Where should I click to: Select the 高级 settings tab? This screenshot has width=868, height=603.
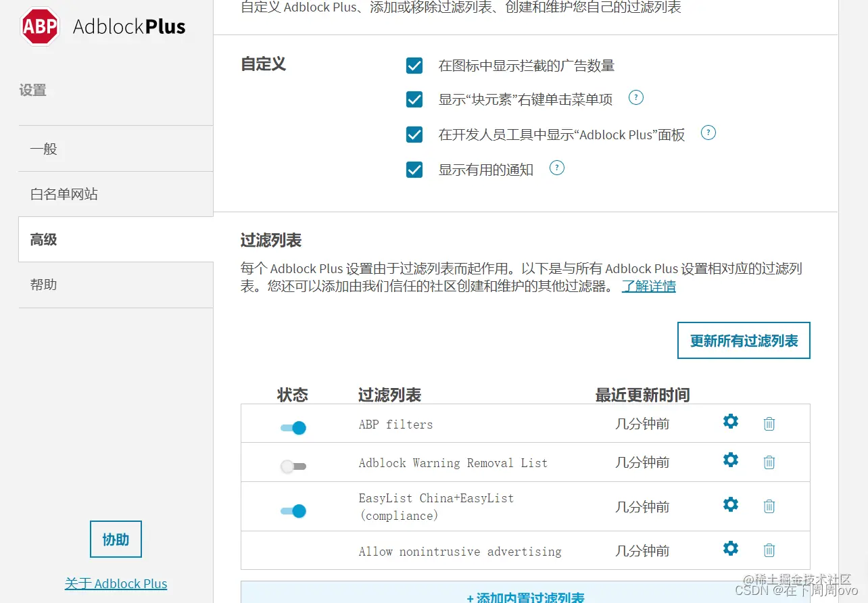pos(116,239)
